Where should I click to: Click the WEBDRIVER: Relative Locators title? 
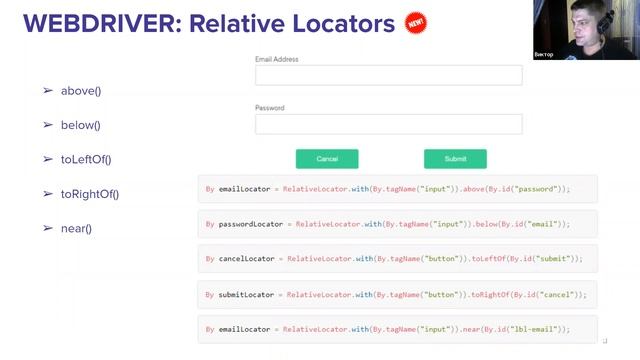(209, 23)
